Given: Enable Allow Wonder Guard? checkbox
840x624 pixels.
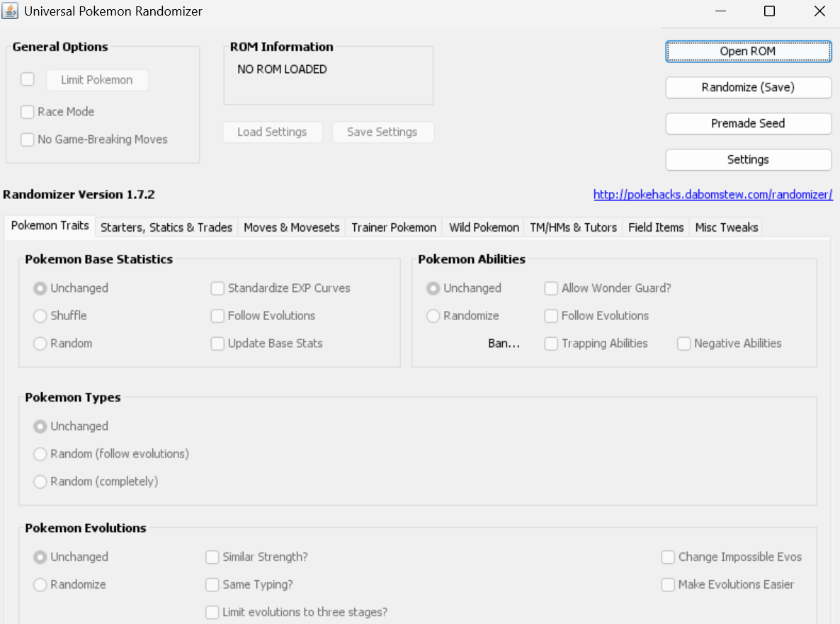Looking at the screenshot, I should pyautogui.click(x=551, y=289).
